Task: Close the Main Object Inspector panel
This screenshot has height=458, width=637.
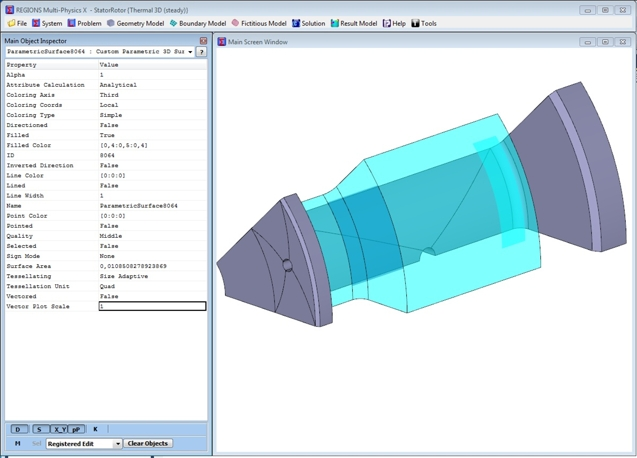Action: [x=203, y=41]
